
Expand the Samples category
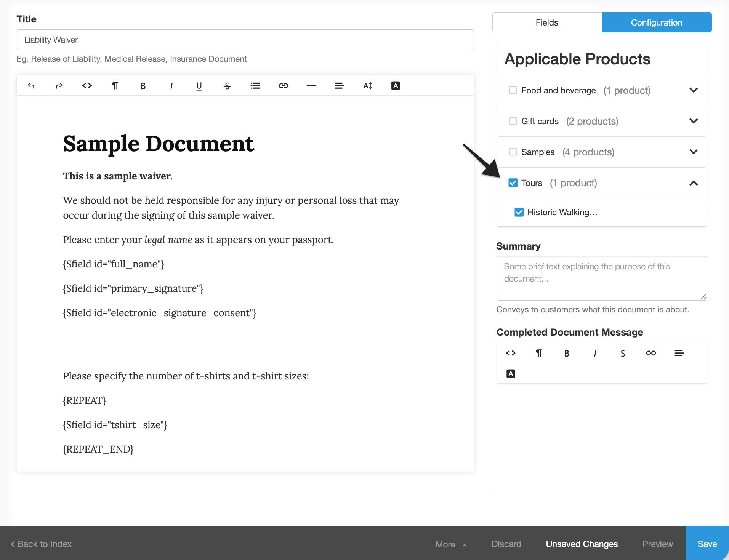click(x=694, y=152)
